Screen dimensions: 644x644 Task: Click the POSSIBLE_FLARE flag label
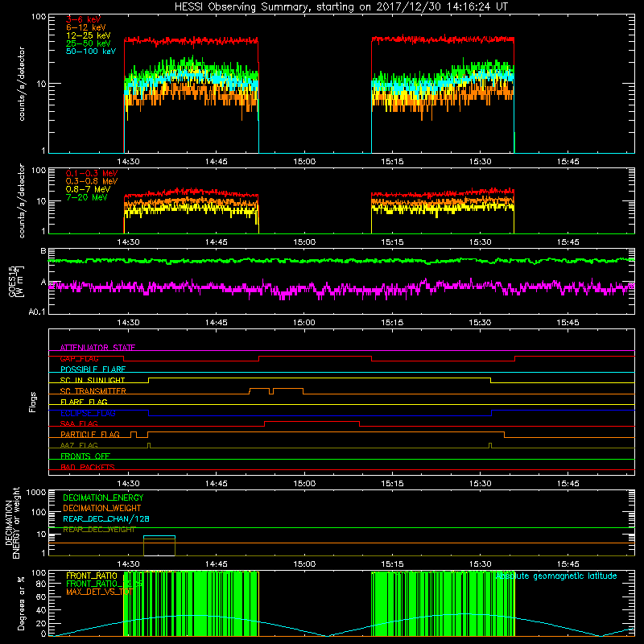click(93, 369)
